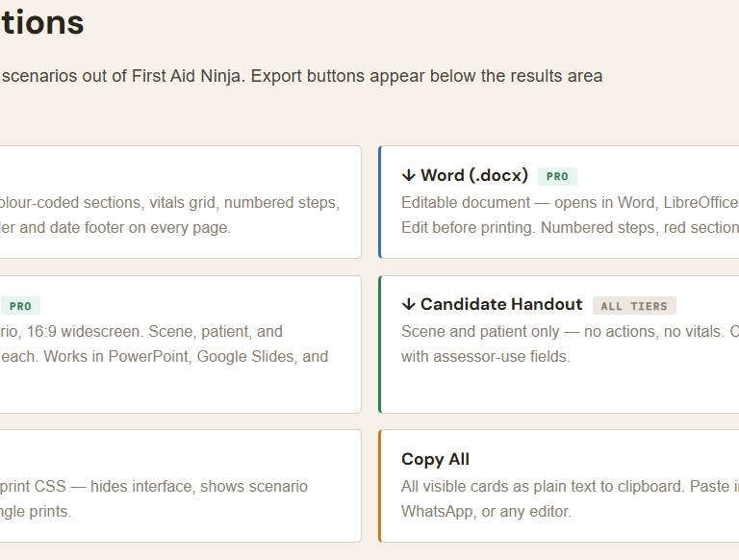
Task: Click the PRO badge on the widescreen slides card
Action: click(x=20, y=306)
